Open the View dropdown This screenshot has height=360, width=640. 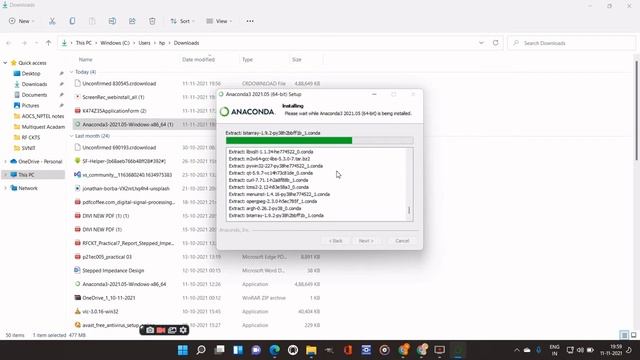coord(219,21)
